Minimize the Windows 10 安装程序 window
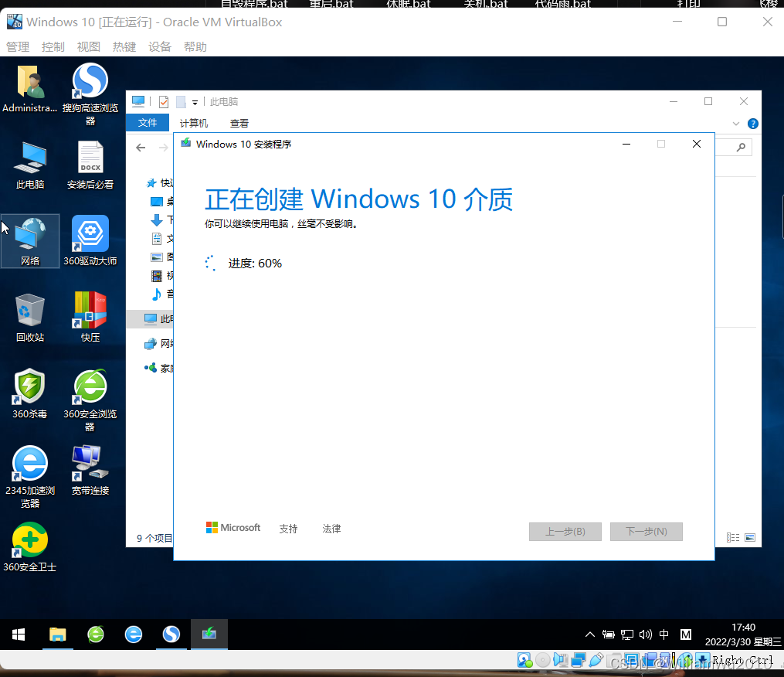The image size is (784, 677). click(626, 144)
